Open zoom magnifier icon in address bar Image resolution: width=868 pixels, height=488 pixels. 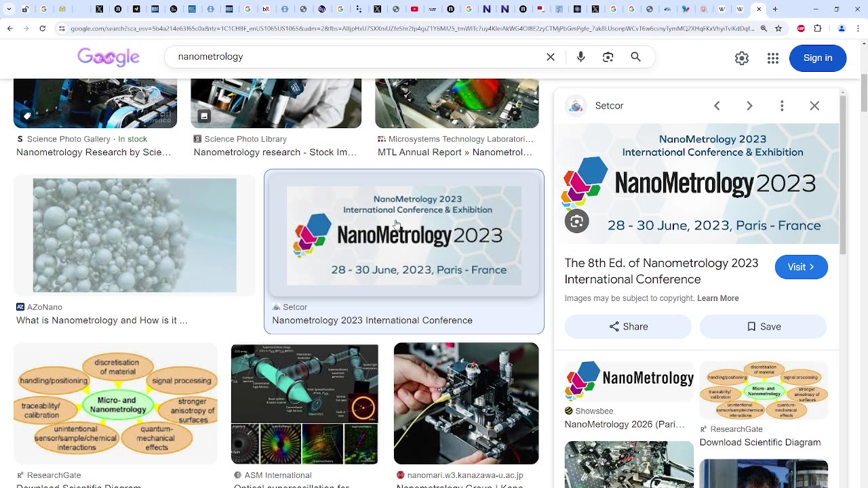[764, 28]
